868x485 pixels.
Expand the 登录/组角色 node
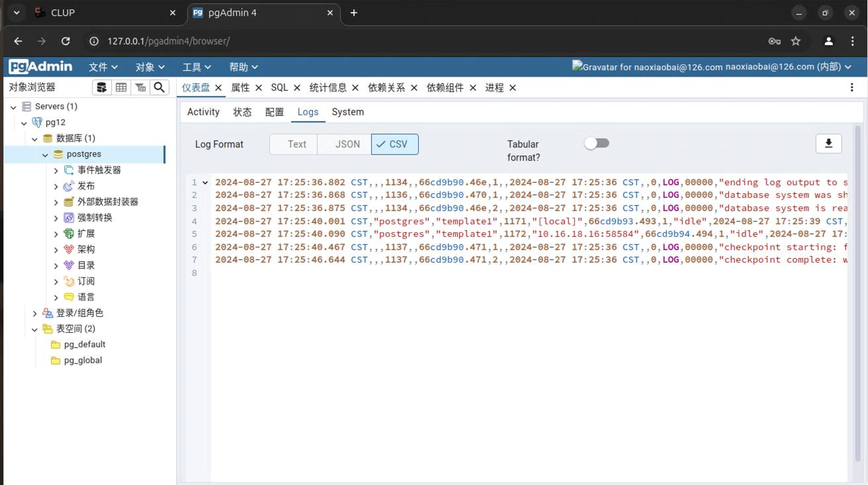pos(34,313)
